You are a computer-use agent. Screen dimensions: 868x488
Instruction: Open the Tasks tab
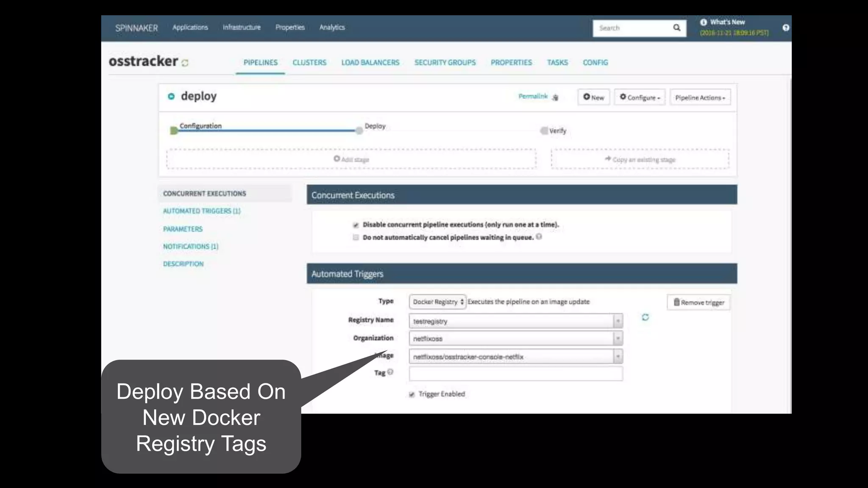557,63
